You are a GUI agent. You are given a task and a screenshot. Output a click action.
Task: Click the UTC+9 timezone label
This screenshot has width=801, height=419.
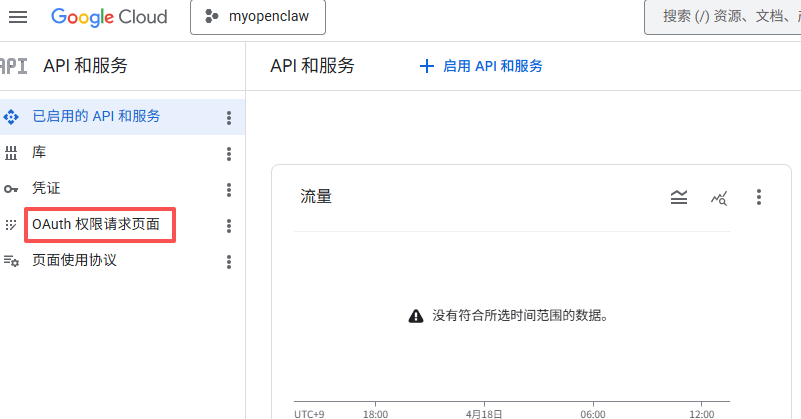[x=309, y=414]
